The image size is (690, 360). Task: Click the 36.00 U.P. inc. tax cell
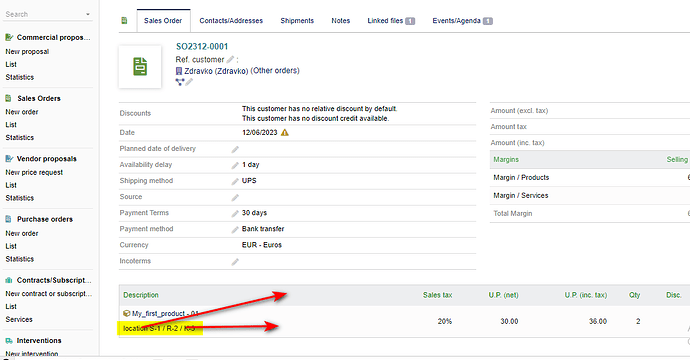click(x=598, y=321)
